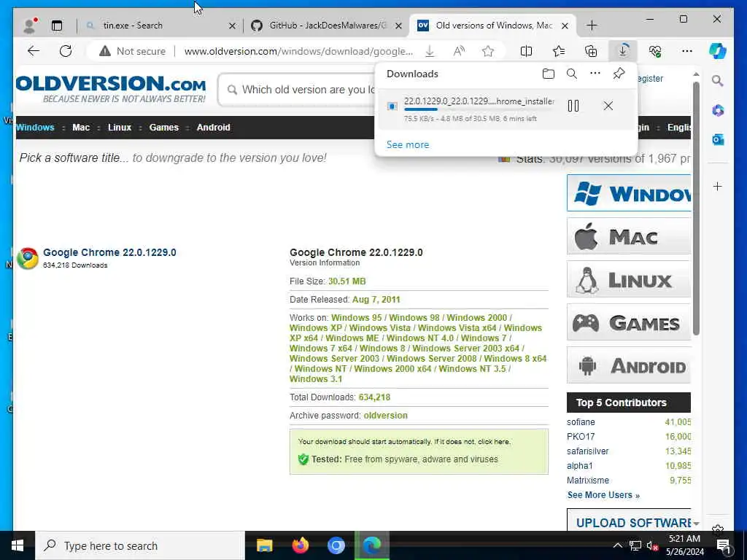
Task: Click See More Users link
Action: 603,495
